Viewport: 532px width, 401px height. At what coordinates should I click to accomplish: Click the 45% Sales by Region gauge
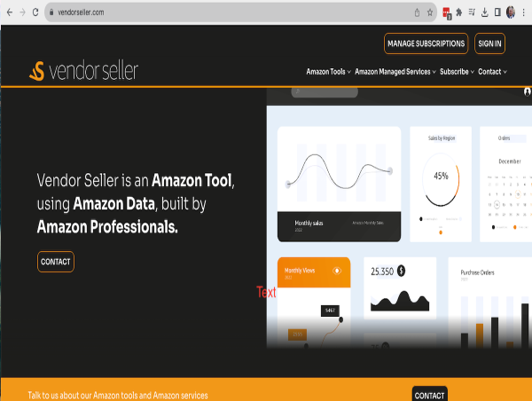pyautogui.click(x=441, y=179)
